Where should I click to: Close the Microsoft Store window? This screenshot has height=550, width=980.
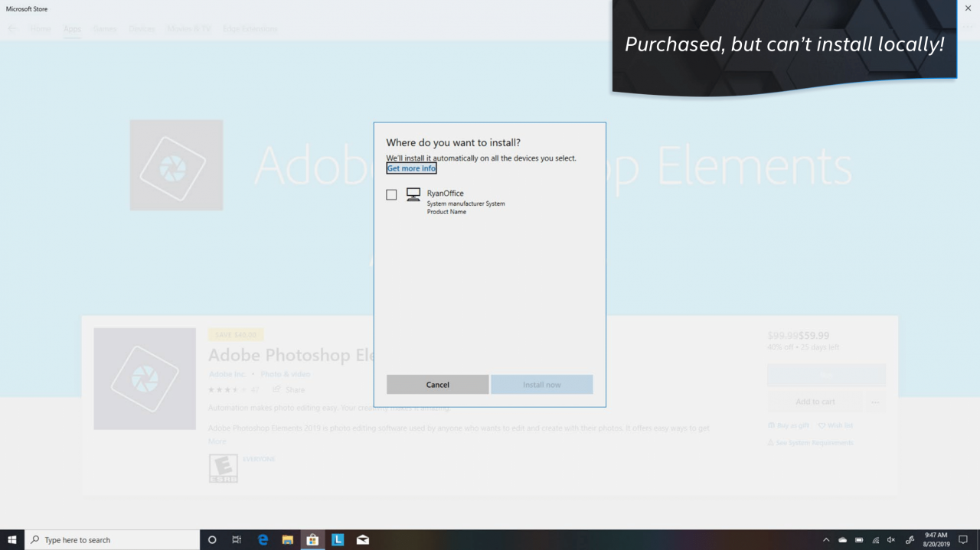click(968, 8)
